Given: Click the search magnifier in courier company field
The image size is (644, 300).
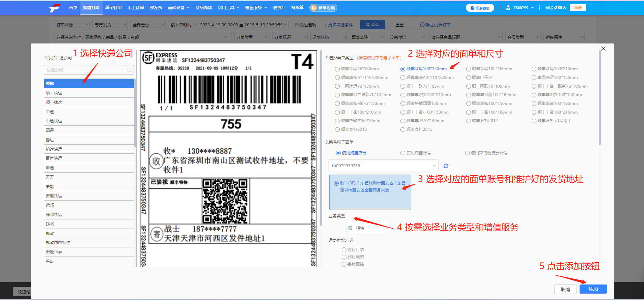Looking at the screenshot, I should click(130, 70).
